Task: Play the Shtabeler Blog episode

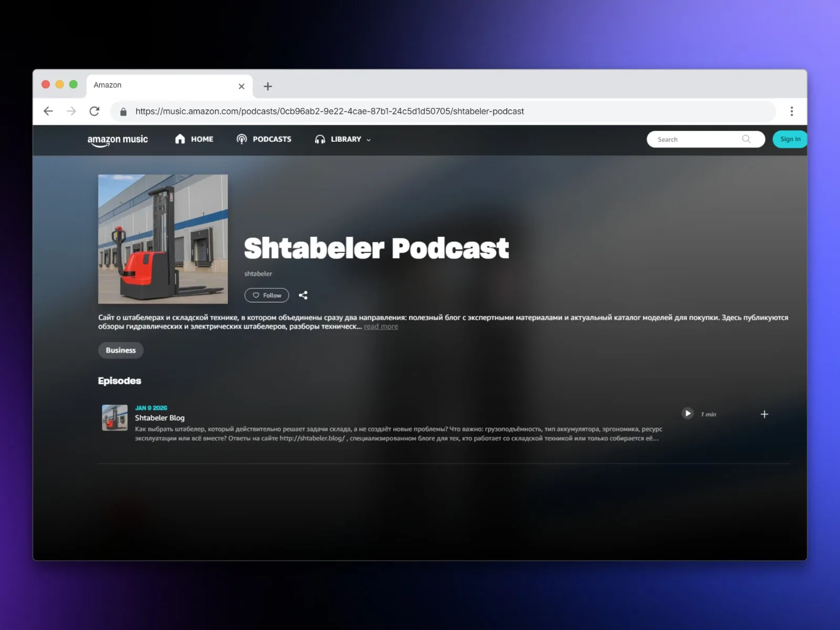Action: pyautogui.click(x=687, y=414)
